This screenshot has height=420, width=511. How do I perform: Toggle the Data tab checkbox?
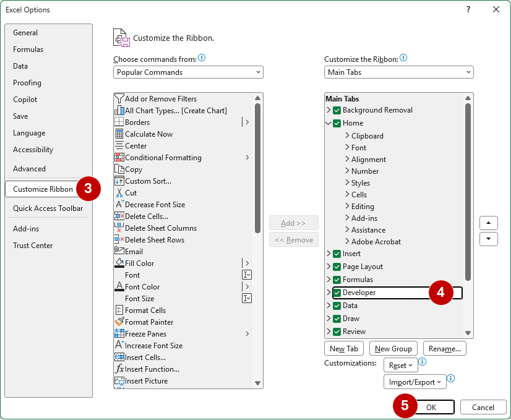click(337, 306)
